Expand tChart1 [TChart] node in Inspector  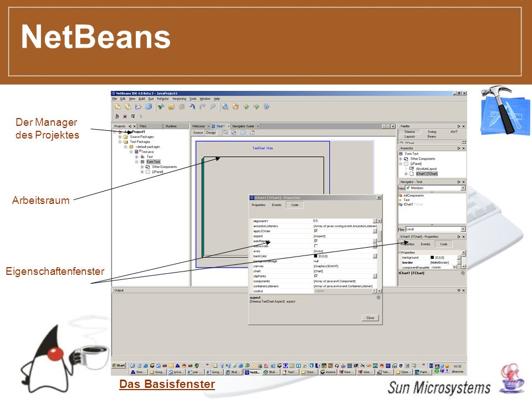pos(406,173)
